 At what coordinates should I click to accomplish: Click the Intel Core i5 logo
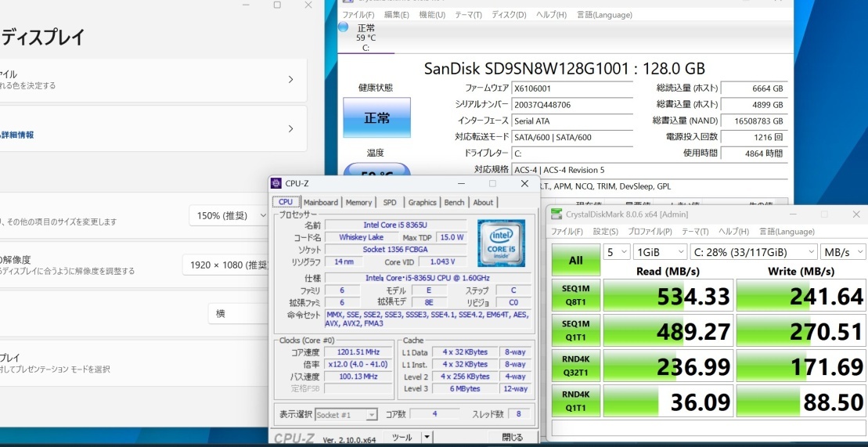501,243
